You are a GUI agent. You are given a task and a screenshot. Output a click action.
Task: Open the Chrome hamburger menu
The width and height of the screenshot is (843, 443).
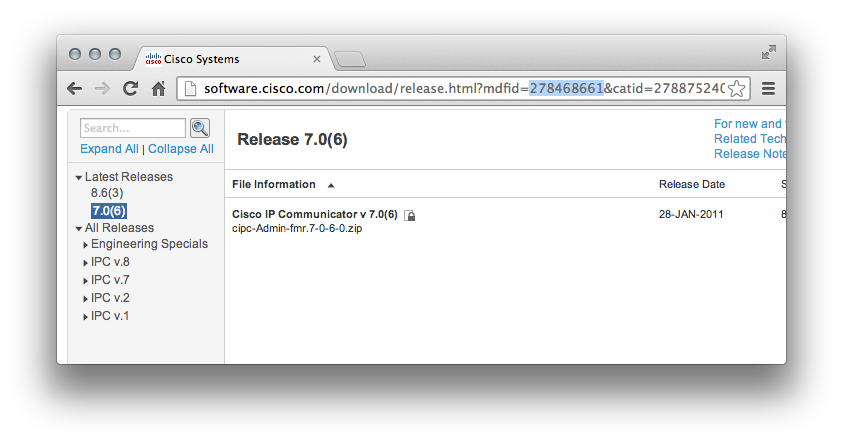(x=768, y=88)
